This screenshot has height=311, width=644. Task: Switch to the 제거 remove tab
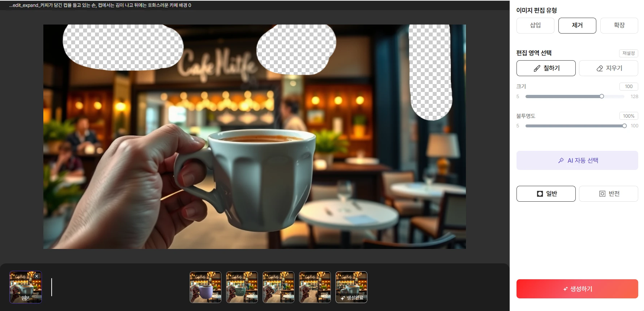pos(577,25)
